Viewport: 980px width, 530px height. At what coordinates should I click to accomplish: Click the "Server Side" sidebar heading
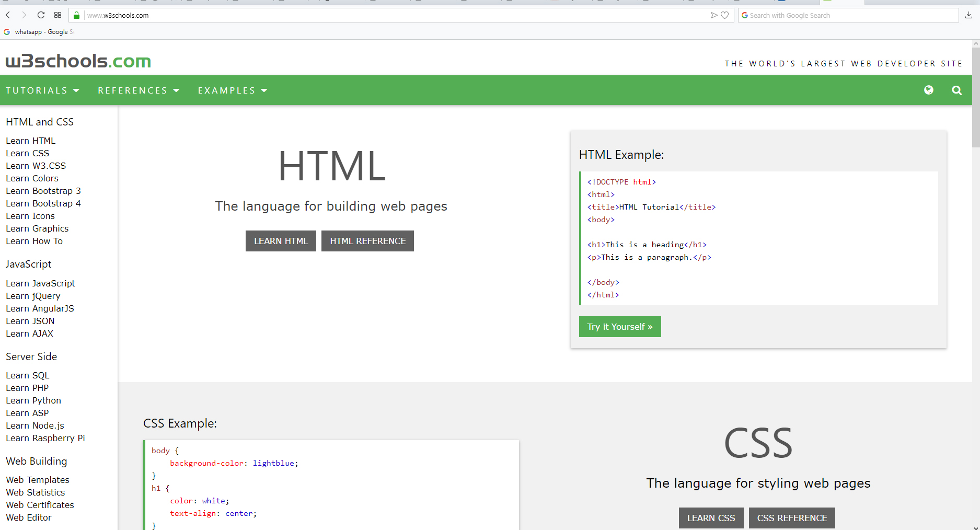tap(31, 356)
